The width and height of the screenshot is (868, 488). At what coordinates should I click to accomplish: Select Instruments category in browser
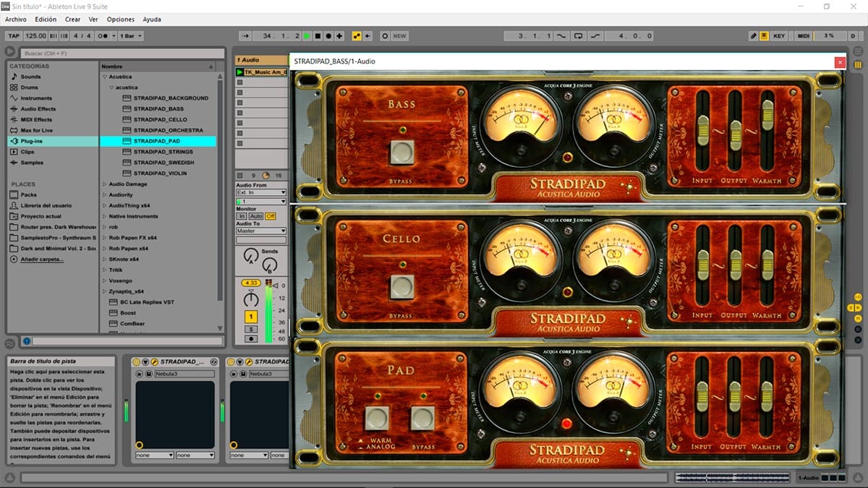(x=36, y=98)
